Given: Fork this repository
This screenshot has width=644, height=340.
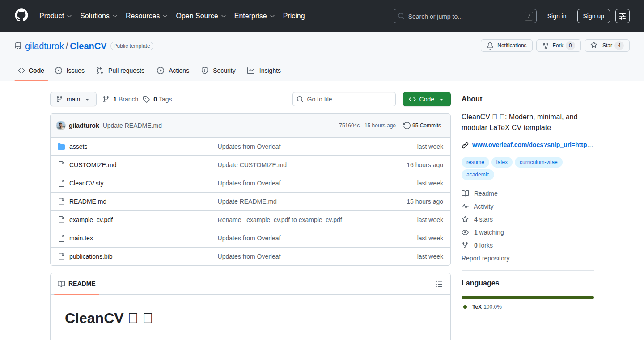Looking at the screenshot, I should (x=558, y=46).
